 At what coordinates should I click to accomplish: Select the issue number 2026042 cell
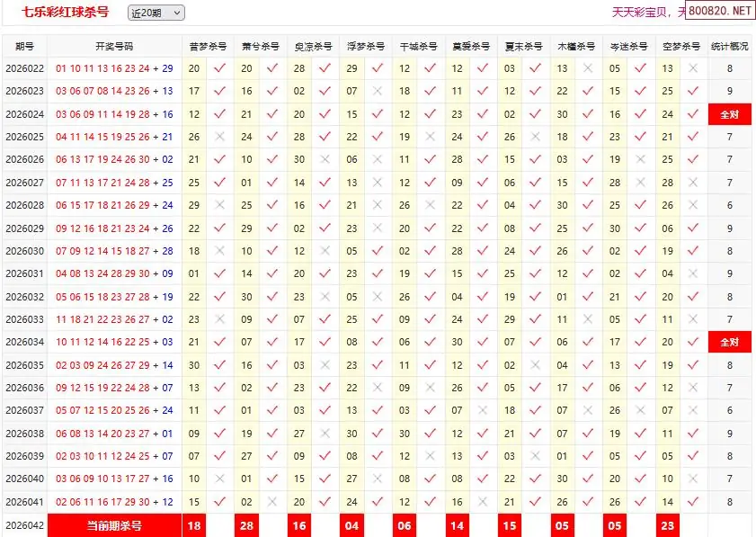tap(24, 525)
